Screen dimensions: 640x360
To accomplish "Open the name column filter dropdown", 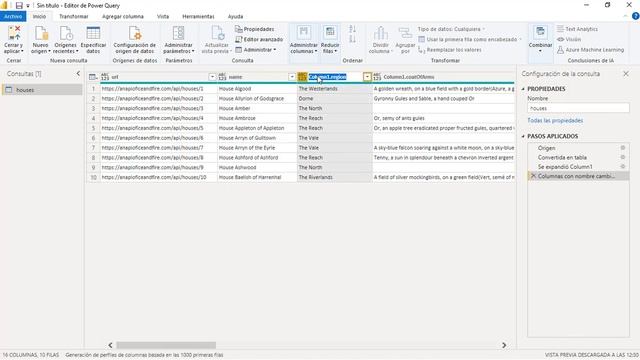I will click(292, 77).
